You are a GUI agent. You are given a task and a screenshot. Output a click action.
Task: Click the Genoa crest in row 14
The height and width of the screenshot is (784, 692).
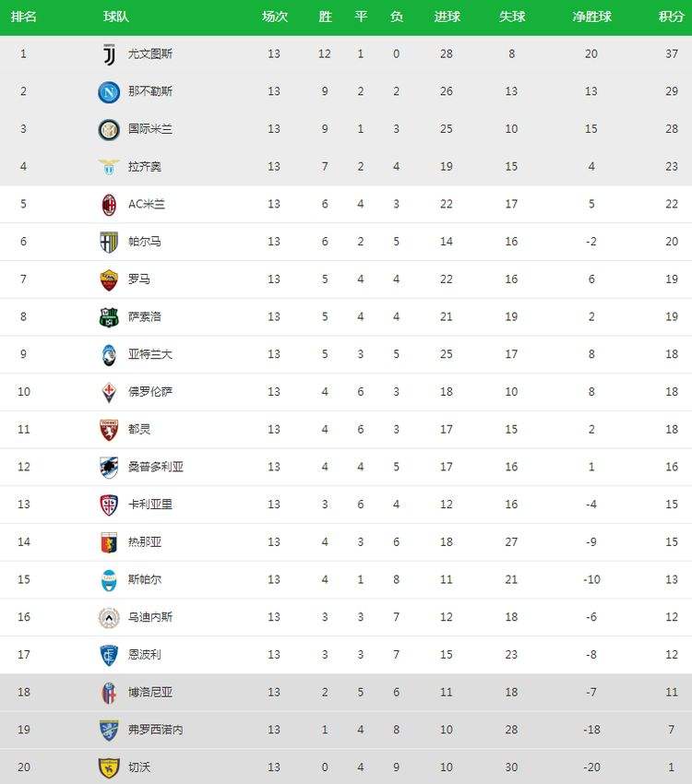[109, 542]
